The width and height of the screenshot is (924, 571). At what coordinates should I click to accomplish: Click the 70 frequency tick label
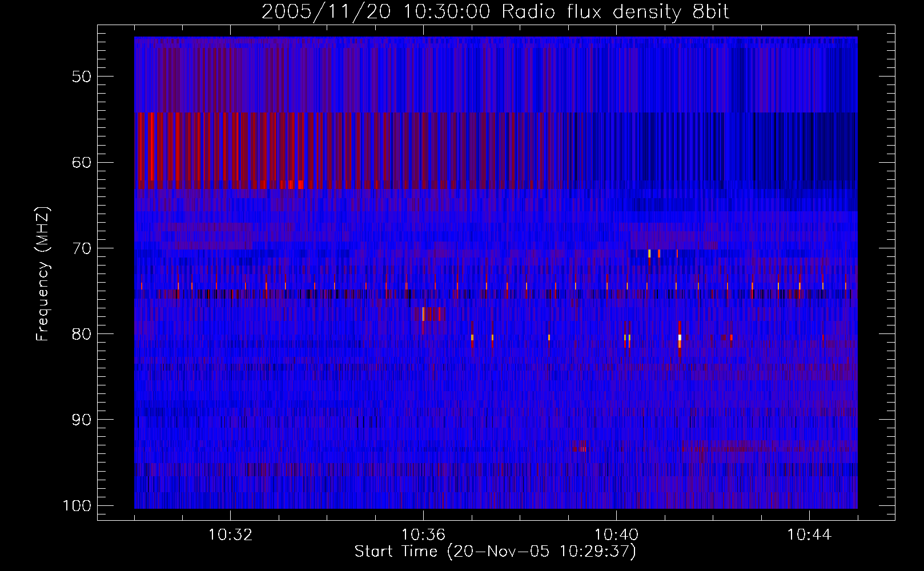82,248
